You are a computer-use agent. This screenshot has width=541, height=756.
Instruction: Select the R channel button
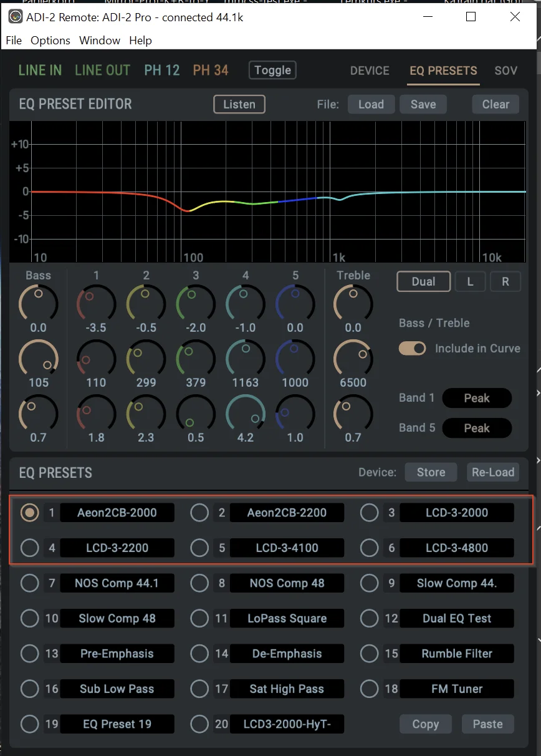click(505, 281)
